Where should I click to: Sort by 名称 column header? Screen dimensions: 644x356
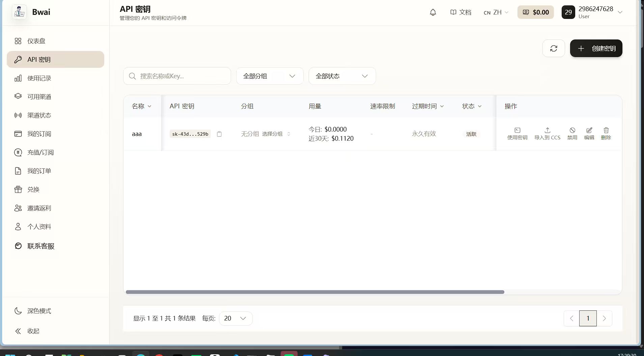(141, 106)
